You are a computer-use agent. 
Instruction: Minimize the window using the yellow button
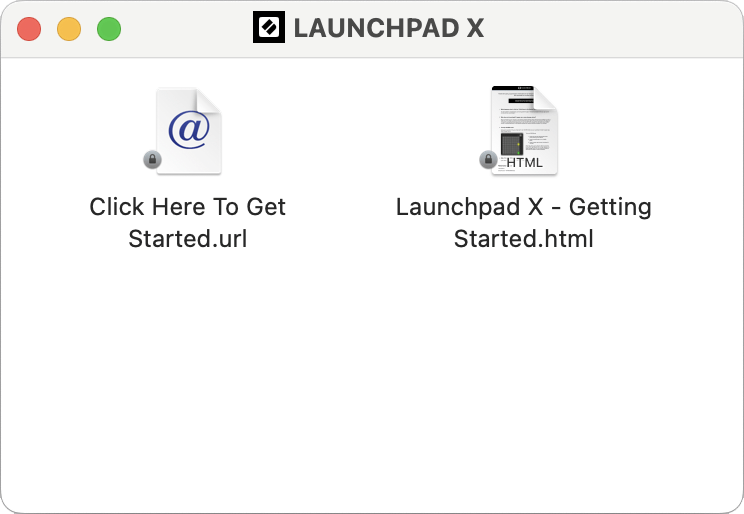69,29
